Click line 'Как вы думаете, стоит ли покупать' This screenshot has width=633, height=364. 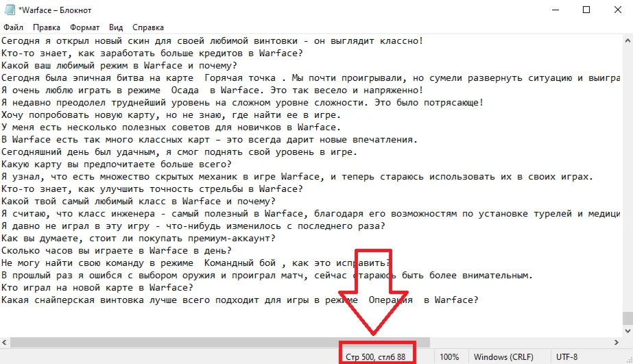(x=138, y=239)
